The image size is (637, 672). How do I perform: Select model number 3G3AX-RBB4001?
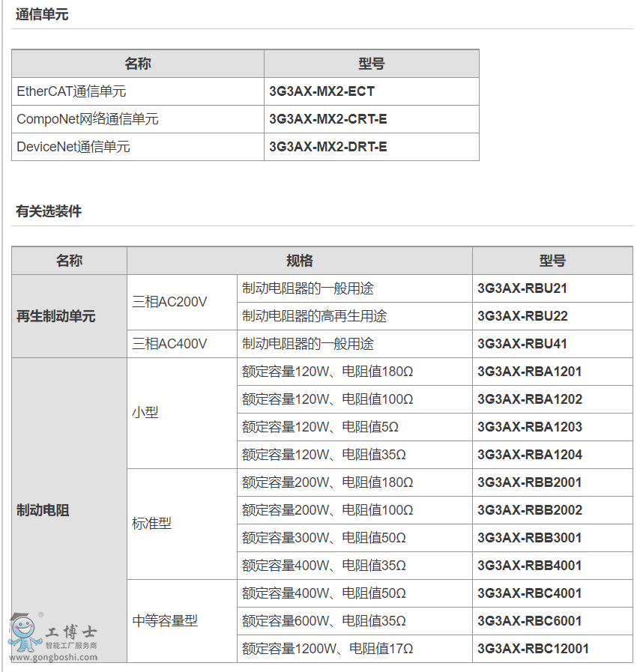[x=529, y=566]
